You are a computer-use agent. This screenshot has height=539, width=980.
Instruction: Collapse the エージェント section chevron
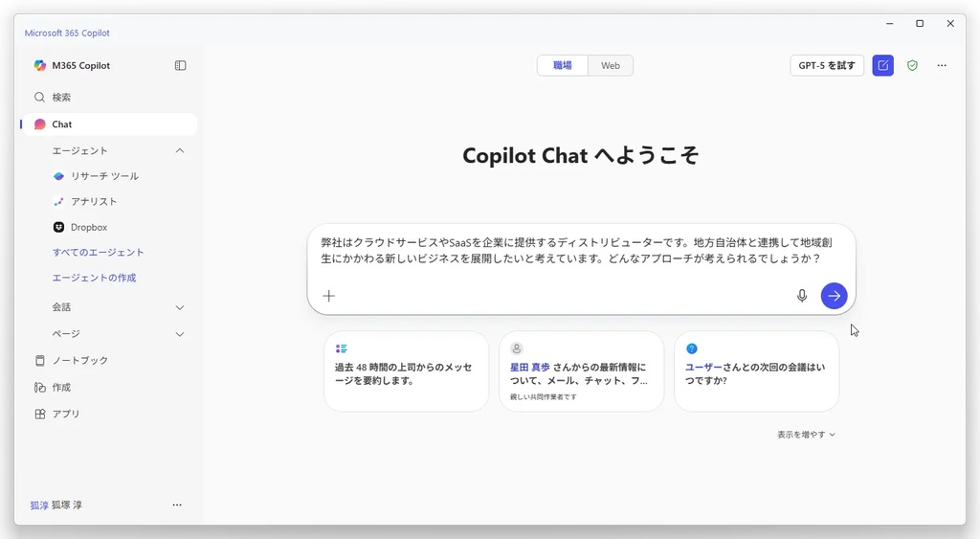[x=180, y=150]
